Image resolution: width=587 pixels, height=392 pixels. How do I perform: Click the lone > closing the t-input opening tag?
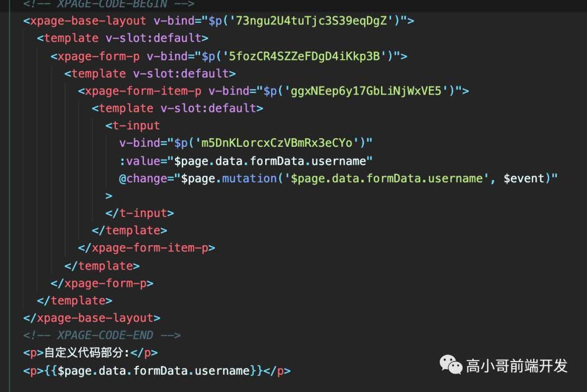(x=109, y=196)
